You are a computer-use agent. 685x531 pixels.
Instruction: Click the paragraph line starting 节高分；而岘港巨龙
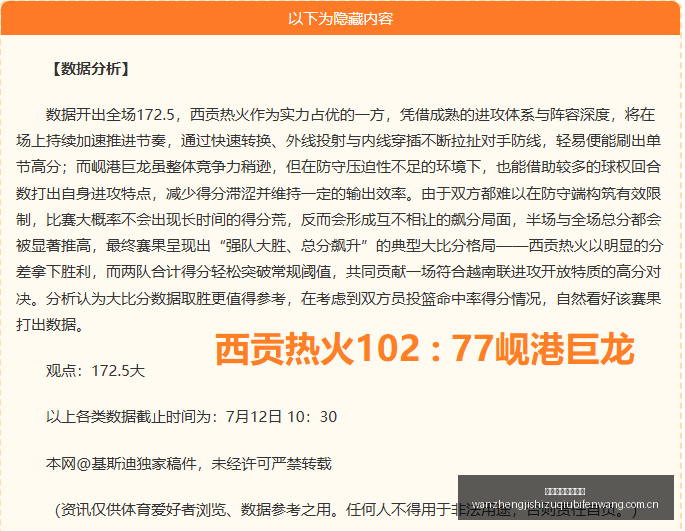tap(339, 167)
